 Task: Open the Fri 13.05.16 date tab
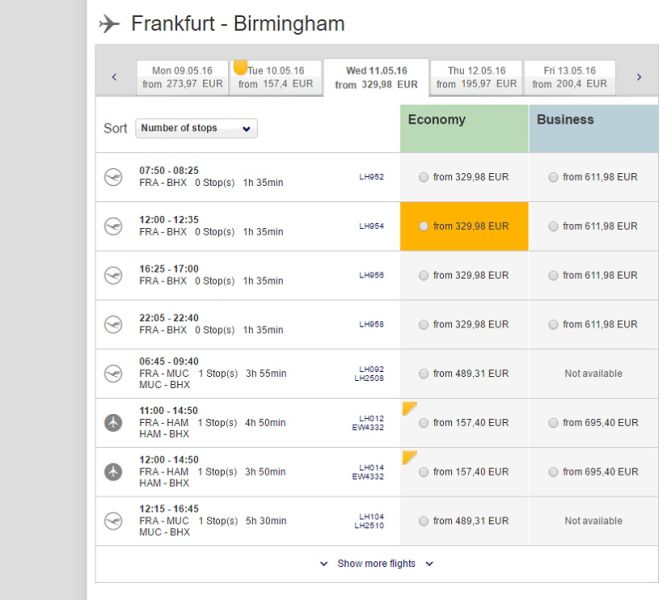tap(570, 77)
